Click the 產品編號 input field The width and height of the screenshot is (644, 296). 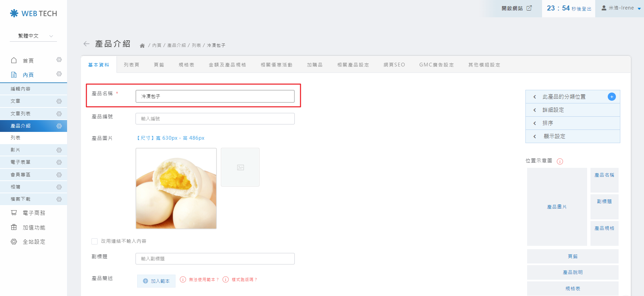click(215, 119)
